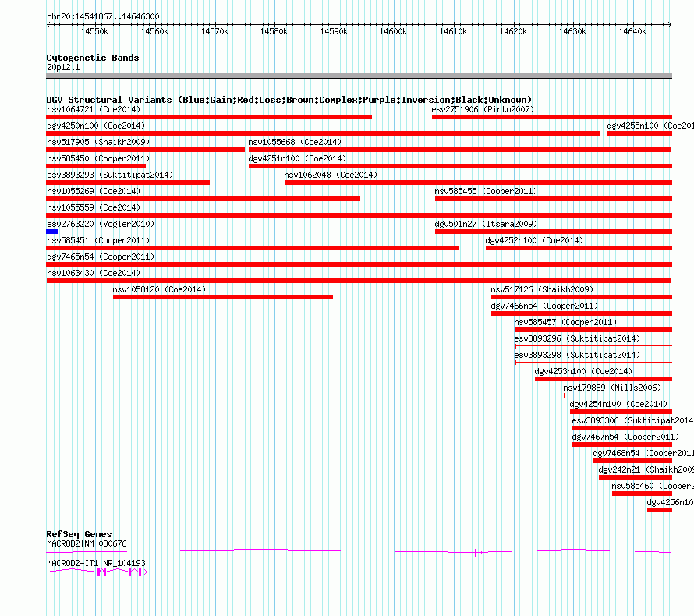This screenshot has width=694, height=616.
Task: Click nsv585460 (Cooper) label
Action: tap(653, 486)
